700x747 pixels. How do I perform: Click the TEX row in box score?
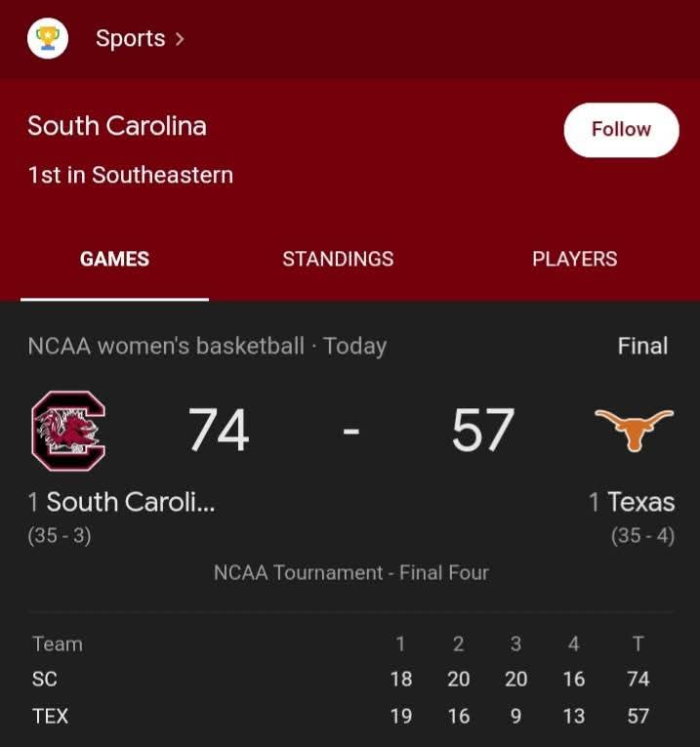[x=341, y=716]
